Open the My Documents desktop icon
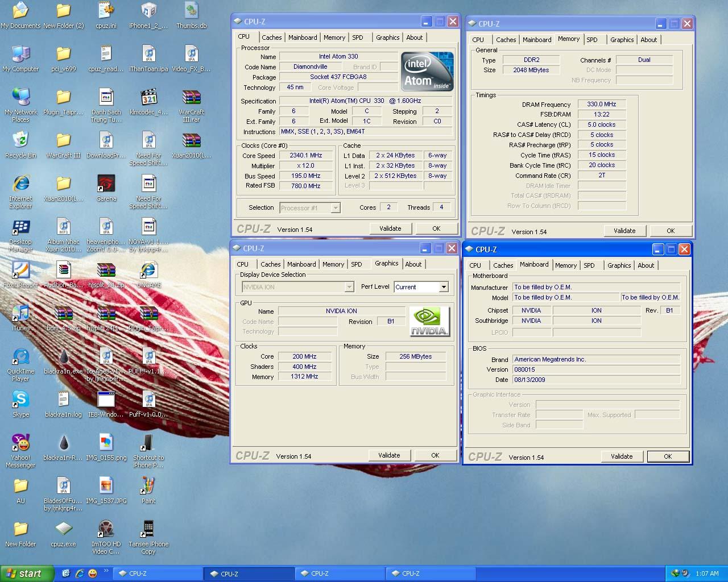 20,15
